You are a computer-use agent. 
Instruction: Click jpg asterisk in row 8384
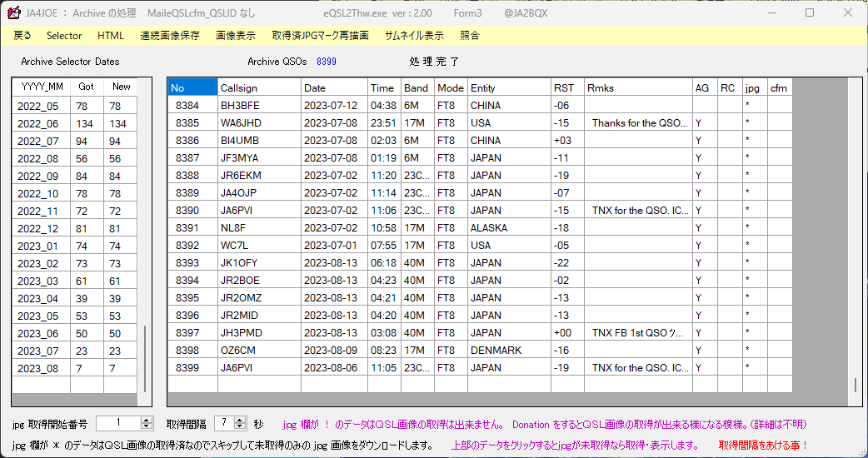click(x=755, y=105)
